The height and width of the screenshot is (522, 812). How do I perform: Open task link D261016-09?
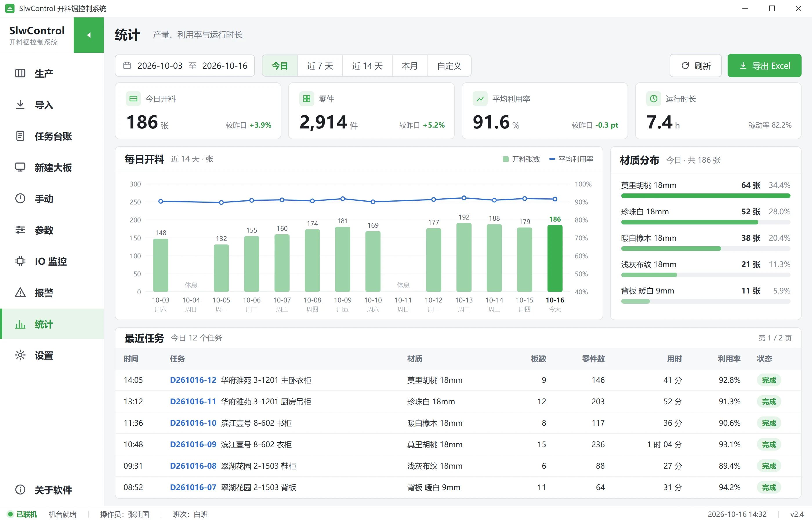(193, 444)
